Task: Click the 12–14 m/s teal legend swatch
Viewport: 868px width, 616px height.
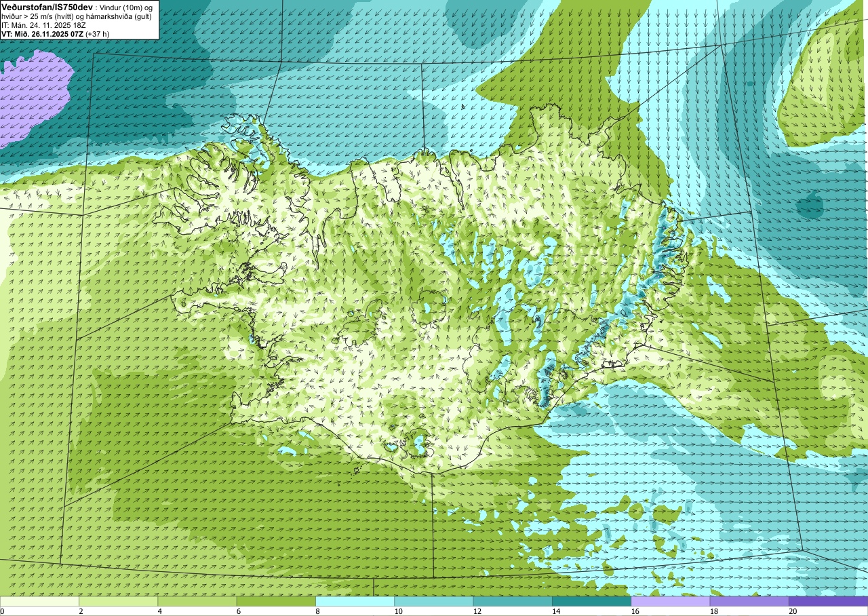Action: [513, 601]
